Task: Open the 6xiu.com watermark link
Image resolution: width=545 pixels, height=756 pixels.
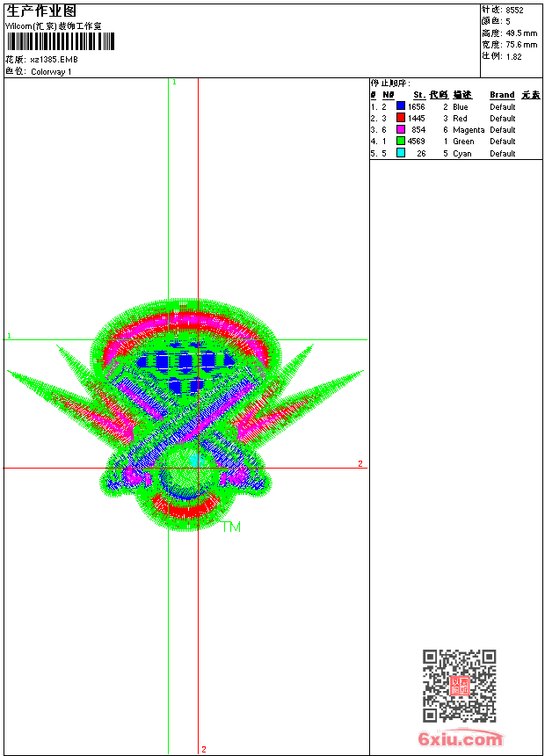Action: pyautogui.click(x=460, y=738)
